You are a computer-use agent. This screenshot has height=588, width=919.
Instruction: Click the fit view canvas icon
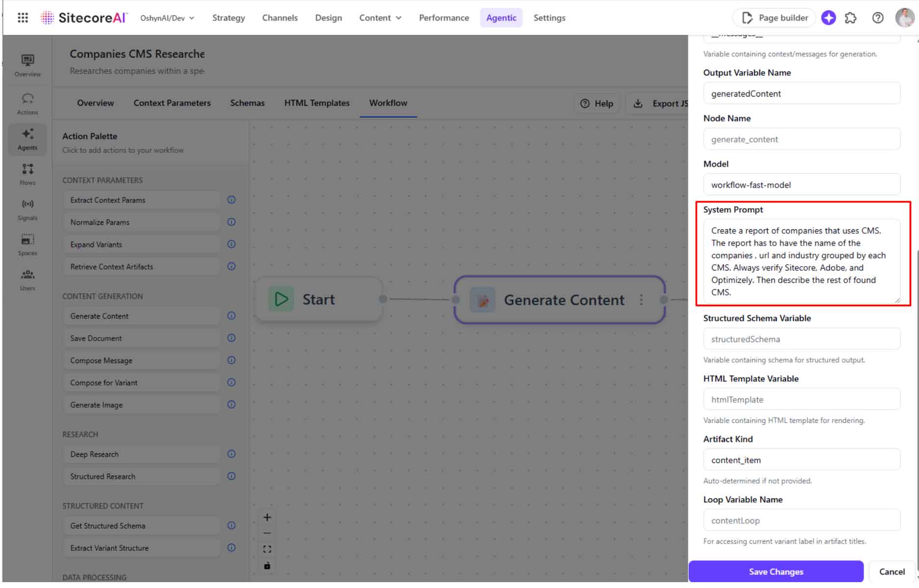(267, 549)
